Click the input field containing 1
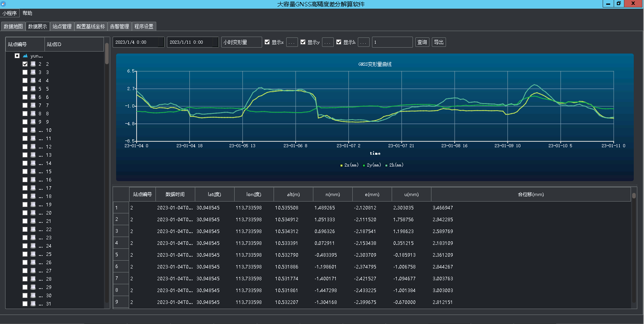The height and width of the screenshot is (324, 644). tap(392, 42)
